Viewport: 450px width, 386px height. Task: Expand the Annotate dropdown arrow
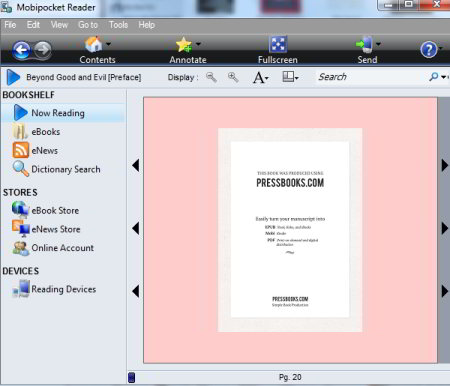[x=198, y=44]
